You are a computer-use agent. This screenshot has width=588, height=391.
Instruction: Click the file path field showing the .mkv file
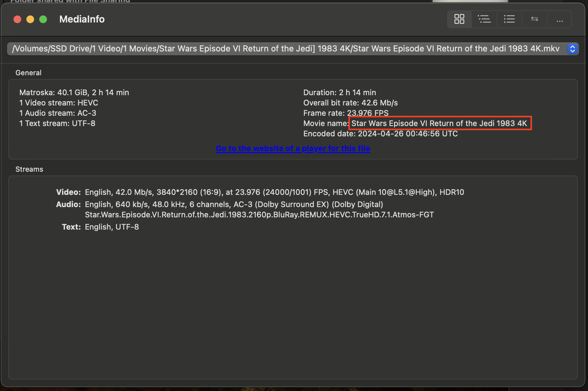tap(293, 49)
